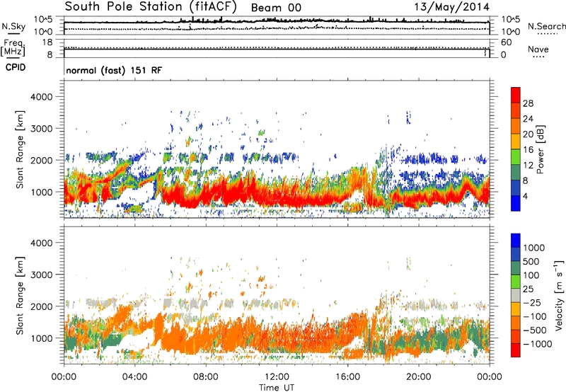Viewport: 566px width, 392px height.
Task: Click the "Power [dB]" colorbar title
Action: (541, 149)
